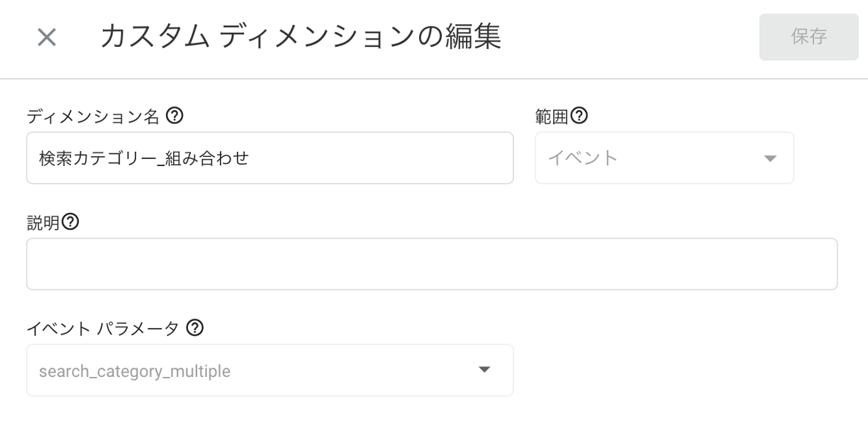
Task: Click the 説明 label text
Action: 43,222
